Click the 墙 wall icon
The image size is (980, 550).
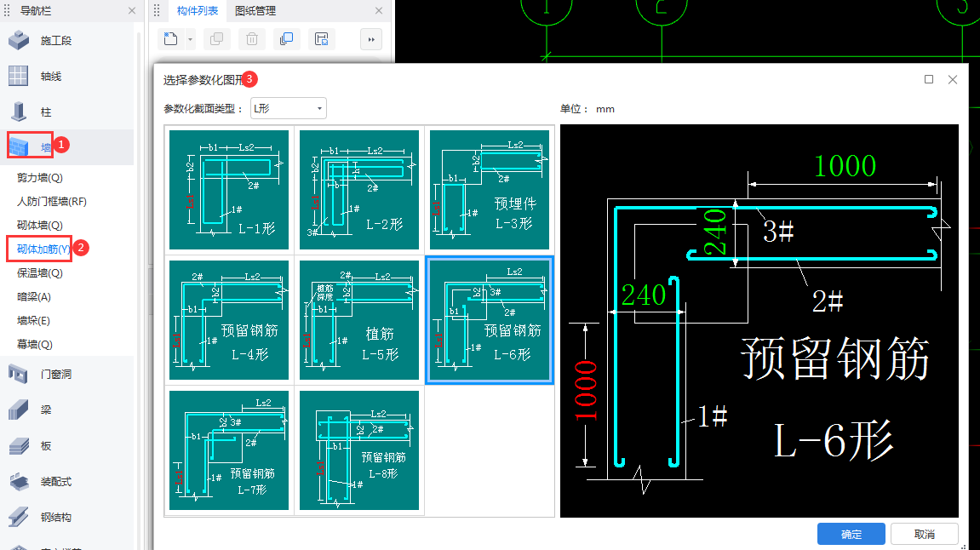coord(19,147)
